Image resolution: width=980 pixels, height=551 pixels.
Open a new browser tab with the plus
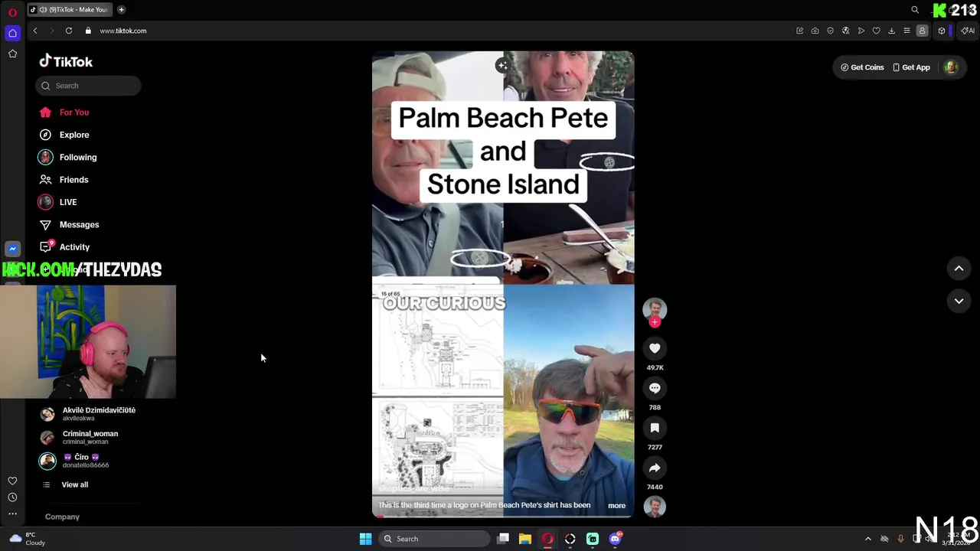pyautogui.click(x=121, y=10)
